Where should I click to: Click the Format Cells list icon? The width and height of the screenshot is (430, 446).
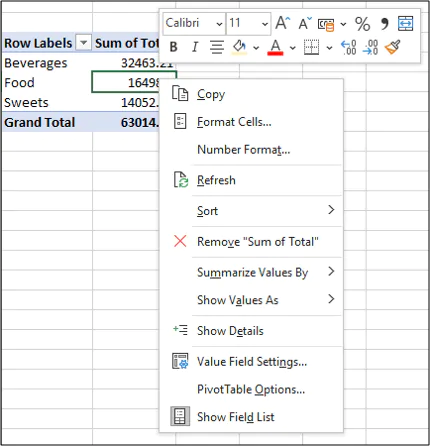click(x=180, y=121)
